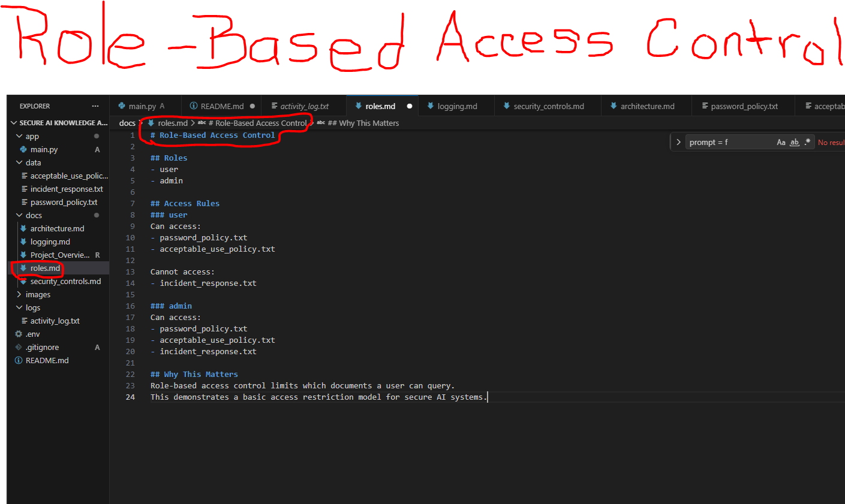Click unsaved dot on README.md tab
Image resolution: width=845 pixels, height=504 pixels.
252,106
